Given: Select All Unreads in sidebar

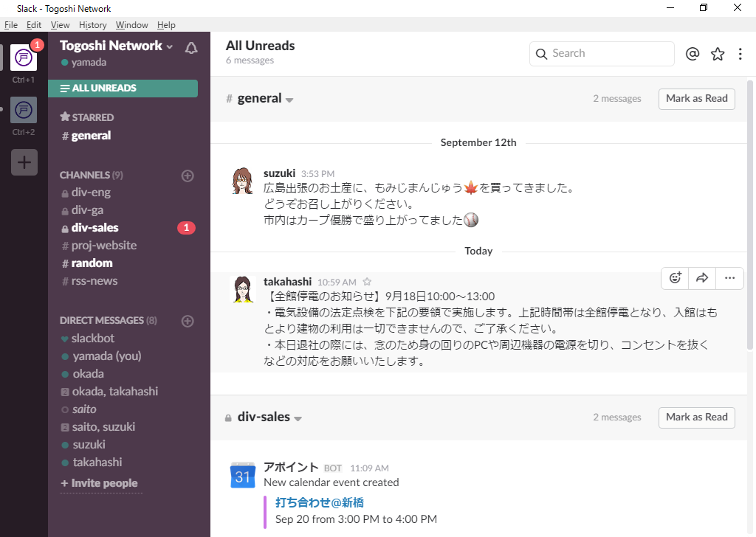Looking at the screenshot, I should pyautogui.click(x=123, y=88).
